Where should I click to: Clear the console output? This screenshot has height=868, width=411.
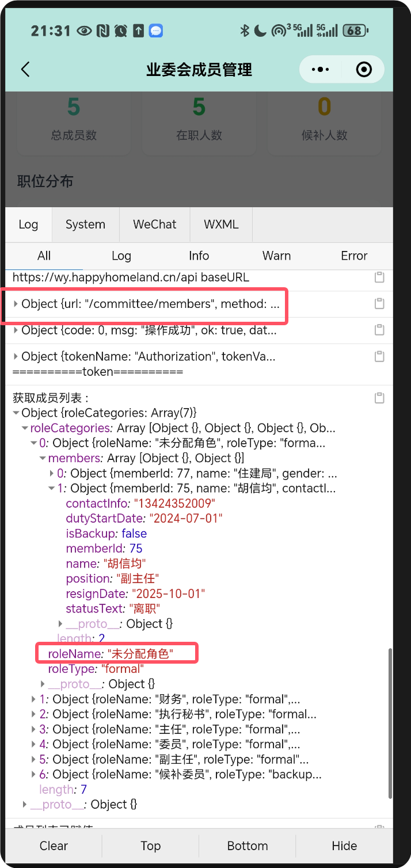[x=54, y=846]
